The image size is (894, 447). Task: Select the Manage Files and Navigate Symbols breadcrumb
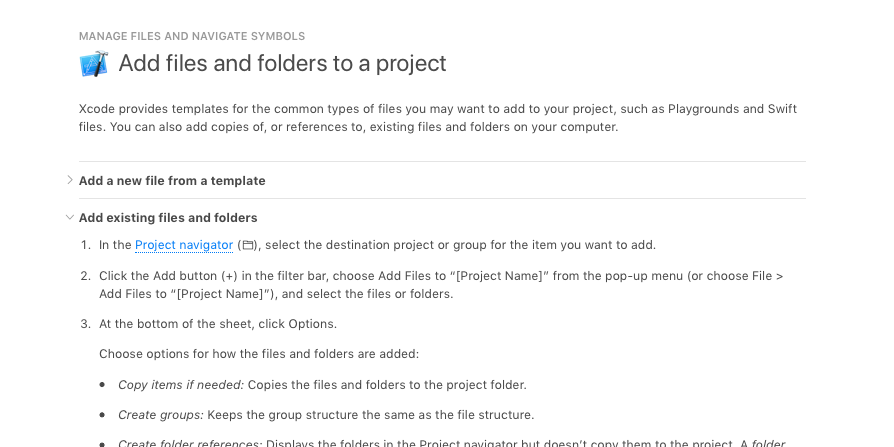point(192,36)
